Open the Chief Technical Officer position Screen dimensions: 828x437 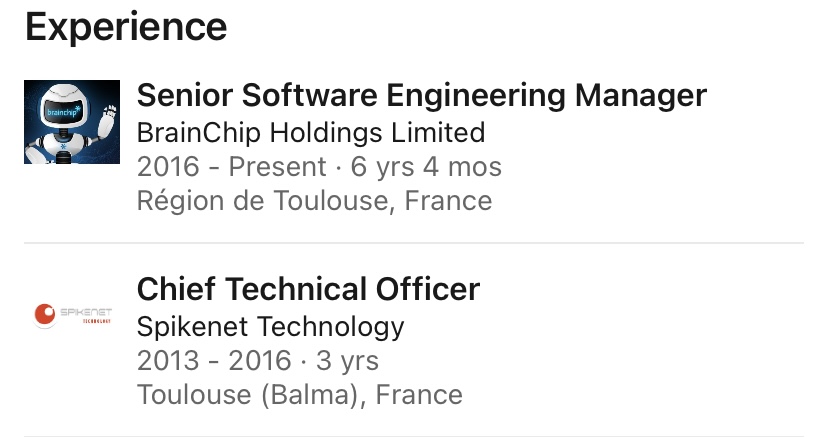coord(308,290)
